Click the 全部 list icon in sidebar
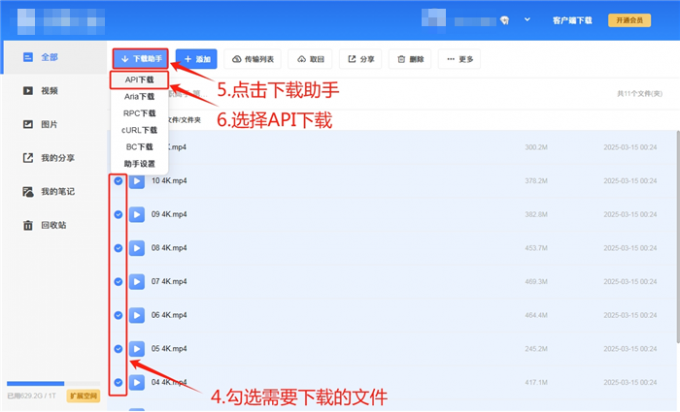 tap(28, 57)
